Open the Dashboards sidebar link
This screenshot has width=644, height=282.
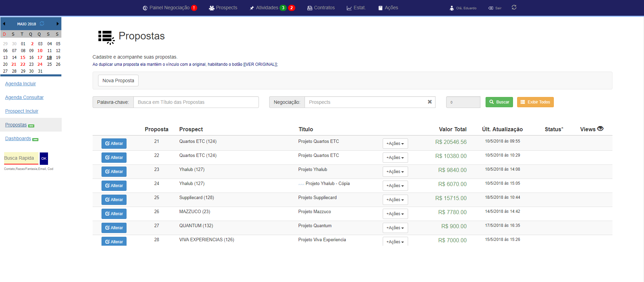pyautogui.click(x=18, y=138)
